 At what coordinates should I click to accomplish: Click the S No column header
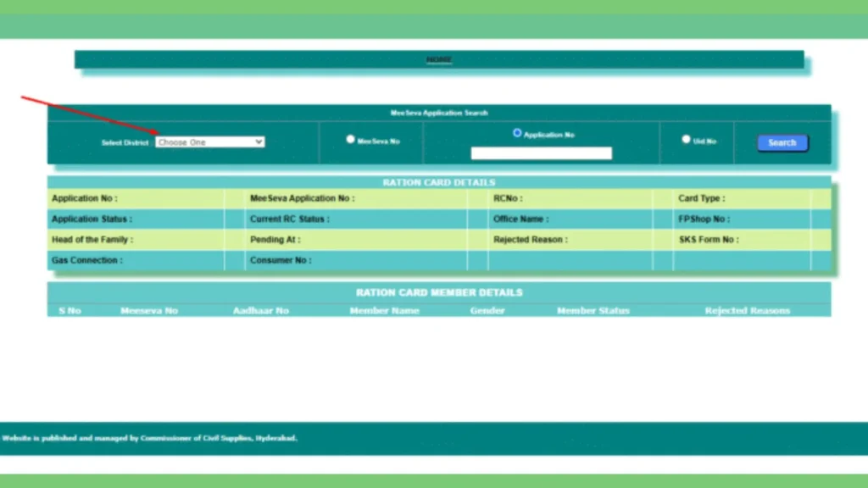pyautogui.click(x=70, y=311)
